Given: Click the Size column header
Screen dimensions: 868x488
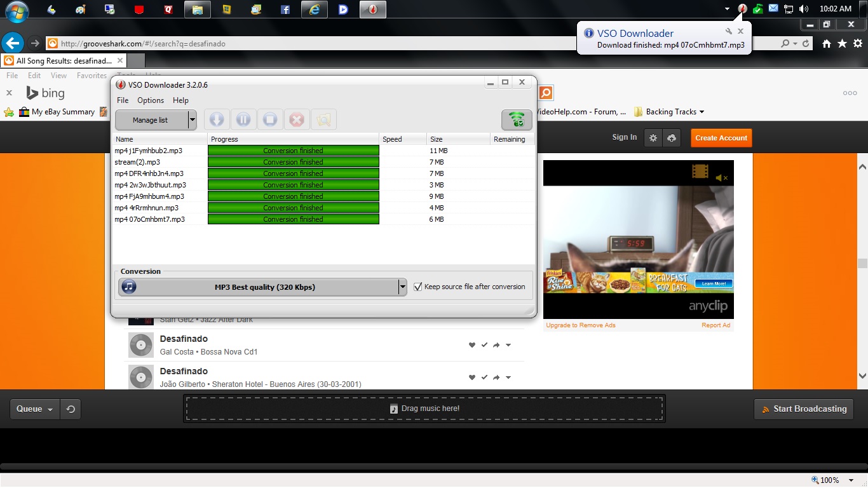Looking at the screenshot, I should (x=458, y=139).
